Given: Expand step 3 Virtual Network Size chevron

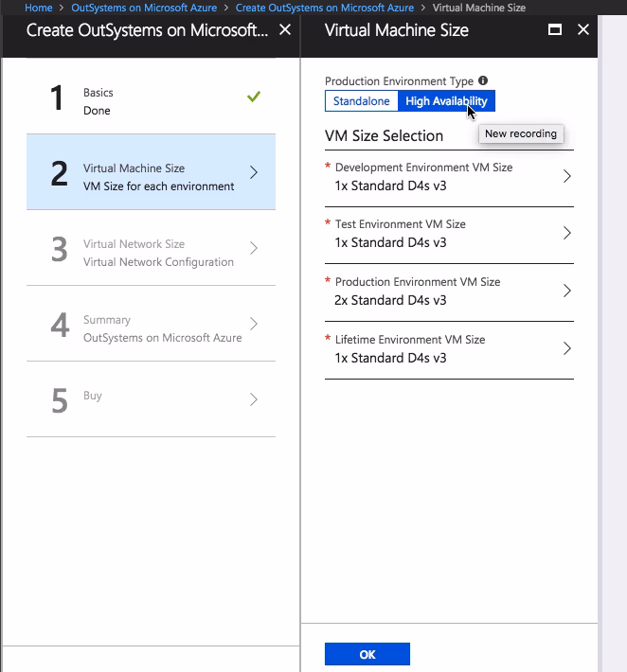Looking at the screenshot, I should coord(254,248).
